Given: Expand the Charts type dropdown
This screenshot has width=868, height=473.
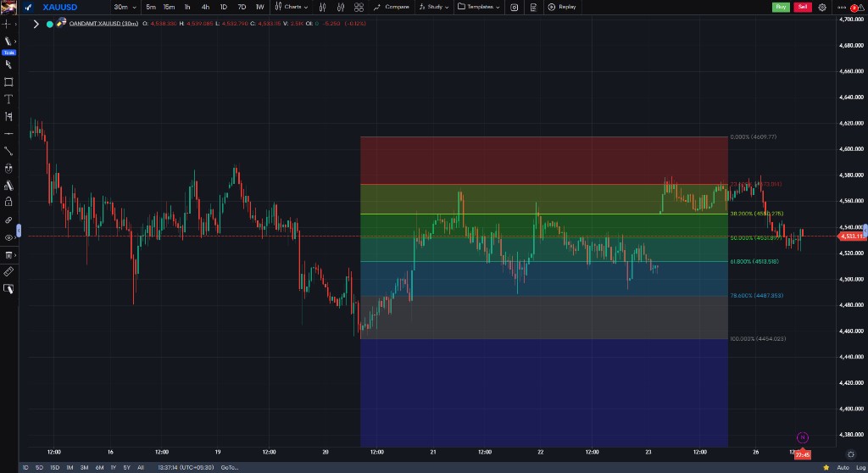Looking at the screenshot, I should (292, 7).
